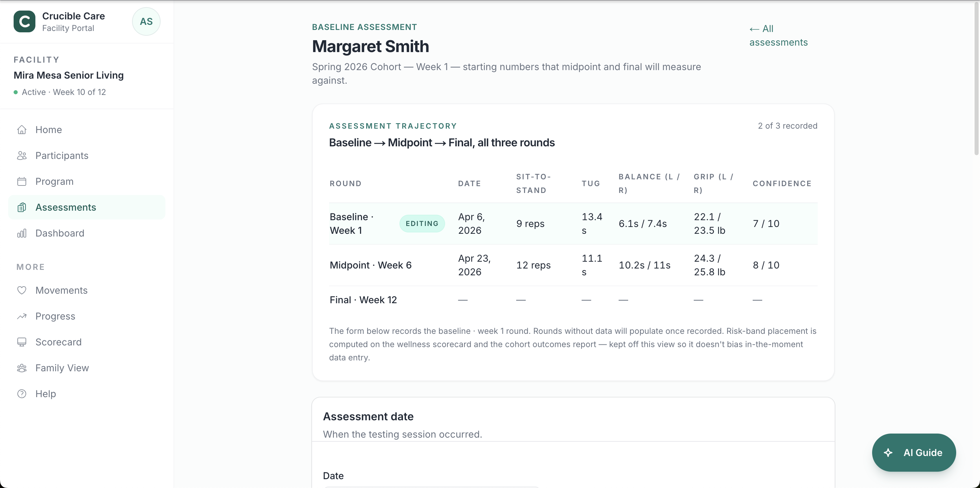Click the EDITING badge on Baseline row

[422, 224]
